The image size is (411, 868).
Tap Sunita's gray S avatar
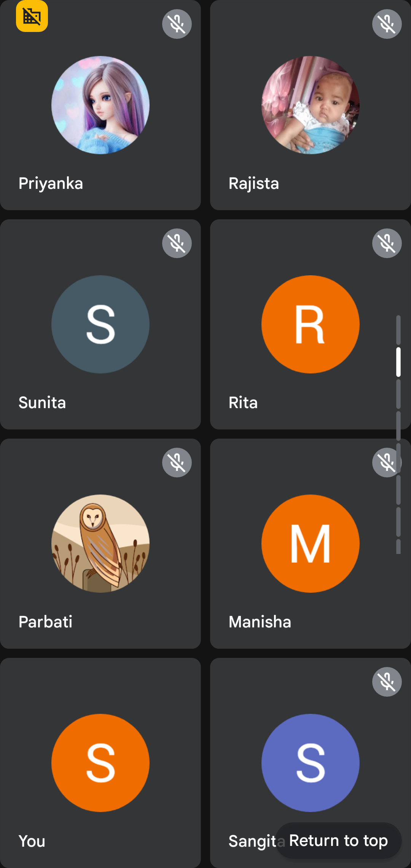[100, 324]
